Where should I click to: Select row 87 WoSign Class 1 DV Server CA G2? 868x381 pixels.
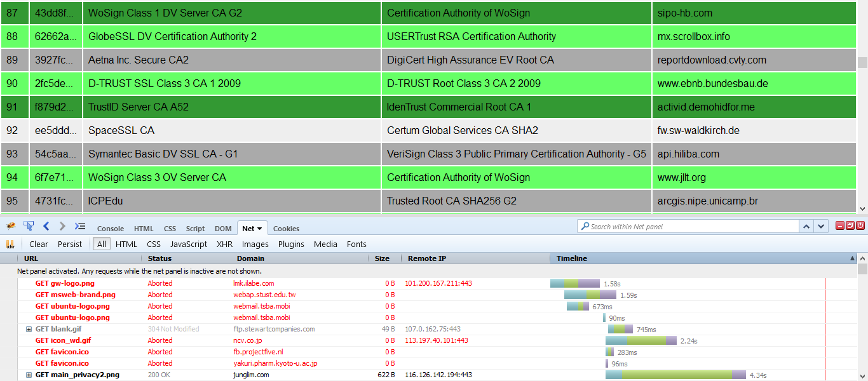coord(428,13)
